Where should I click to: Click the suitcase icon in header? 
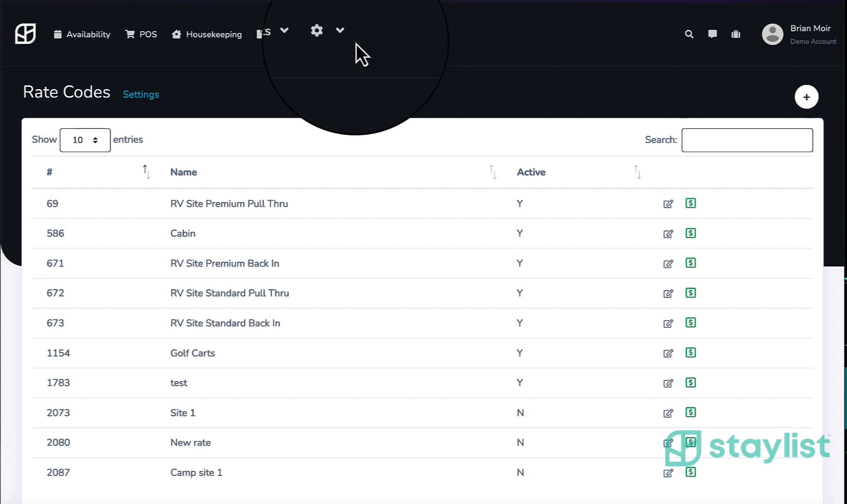click(736, 34)
